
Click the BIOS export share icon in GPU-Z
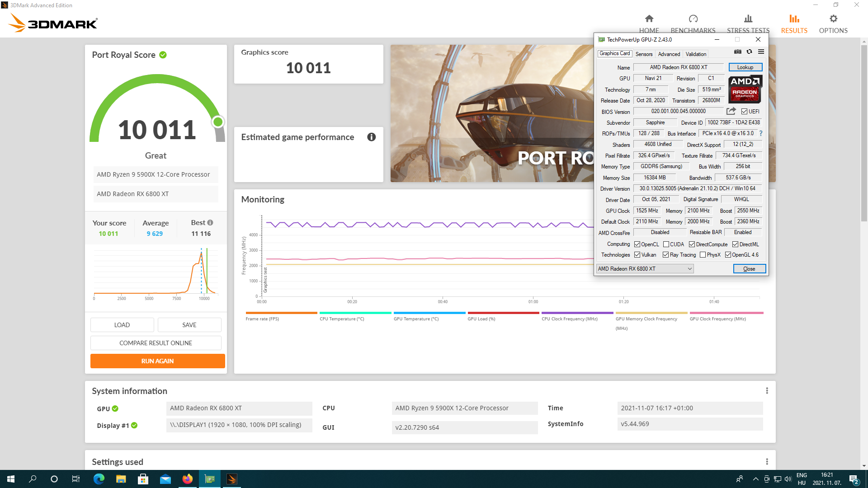coord(731,111)
